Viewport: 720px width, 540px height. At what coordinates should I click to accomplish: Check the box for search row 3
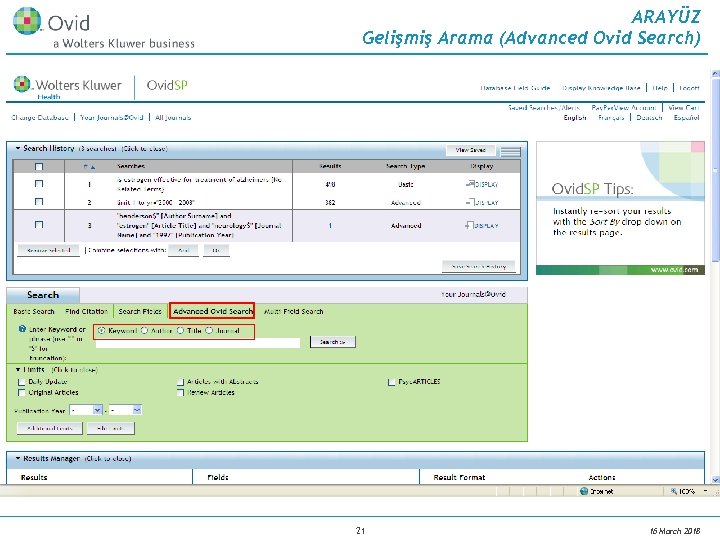click(x=39, y=225)
